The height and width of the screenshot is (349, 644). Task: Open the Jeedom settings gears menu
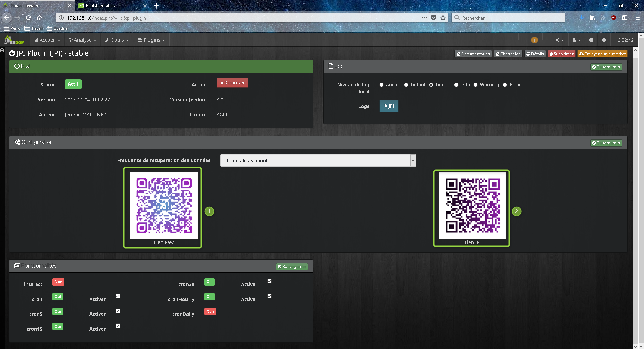558,40
